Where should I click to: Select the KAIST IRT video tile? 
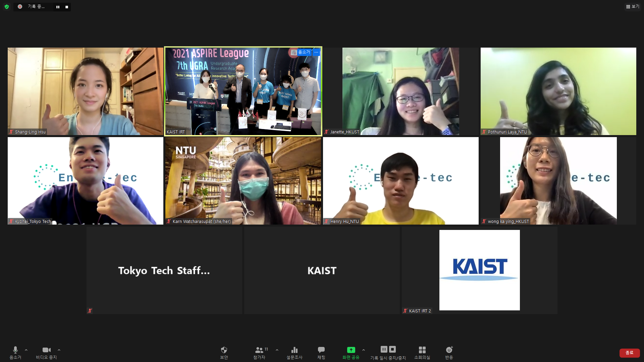[243, 91]
